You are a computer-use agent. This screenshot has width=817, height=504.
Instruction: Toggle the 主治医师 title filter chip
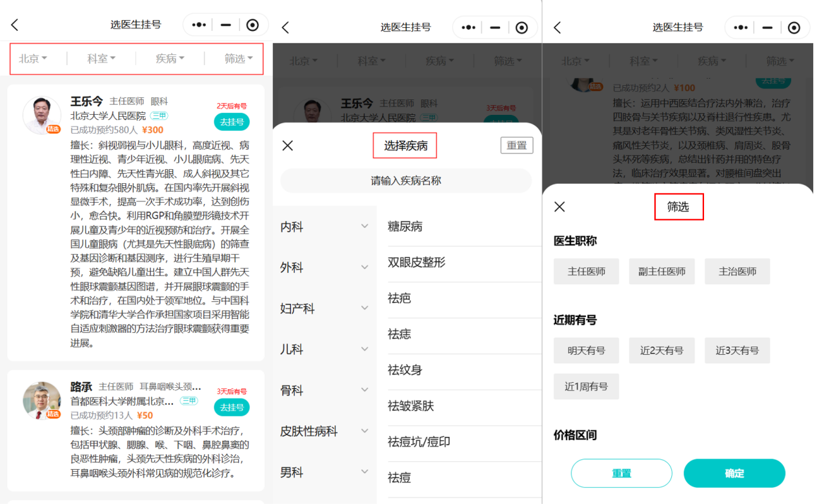737,272
